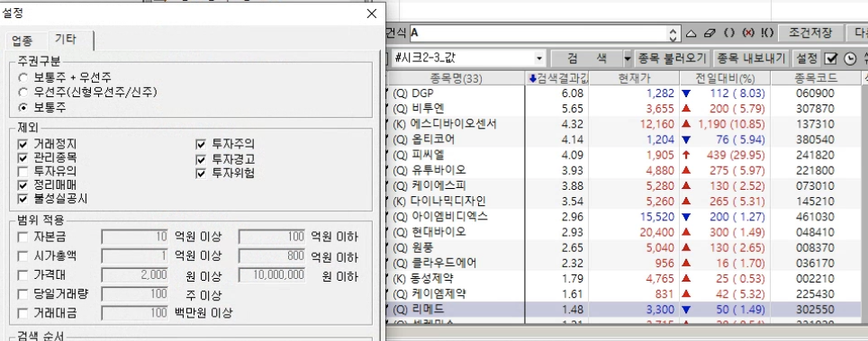Uncheck the 정리매매 checkbox

click(x=23, y=185)
